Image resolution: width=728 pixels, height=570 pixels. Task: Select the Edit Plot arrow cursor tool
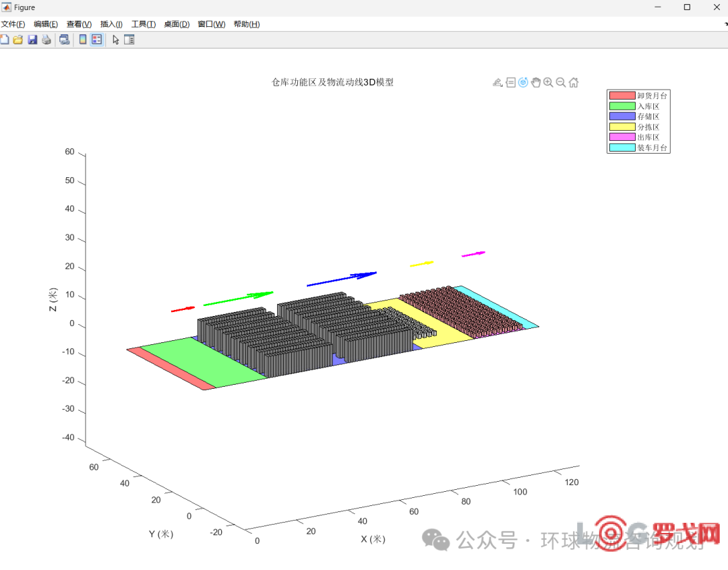(115, 40)
